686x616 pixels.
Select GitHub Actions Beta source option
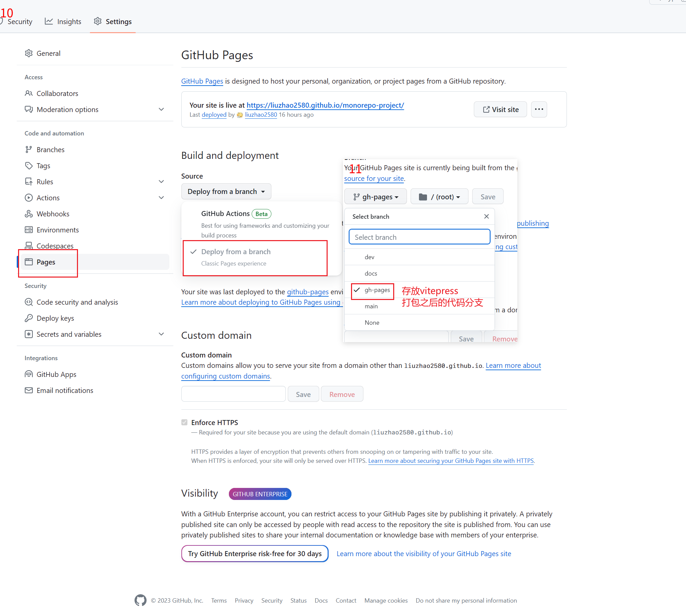(261, 223)
